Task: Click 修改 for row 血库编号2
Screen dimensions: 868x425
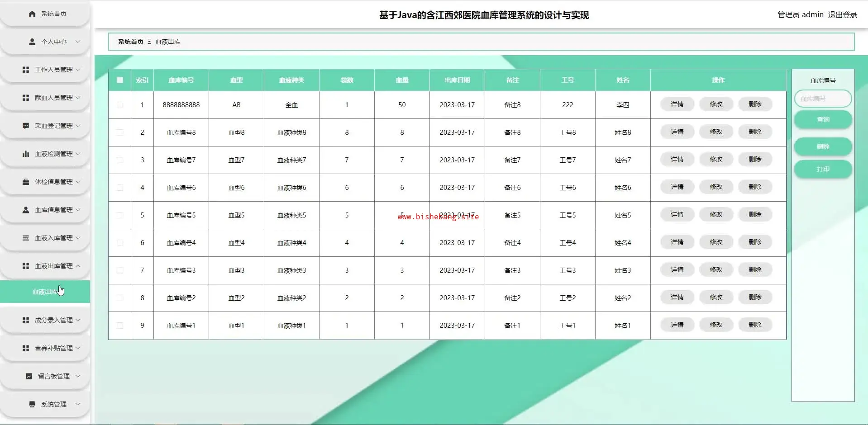Action: pos(716,297)
